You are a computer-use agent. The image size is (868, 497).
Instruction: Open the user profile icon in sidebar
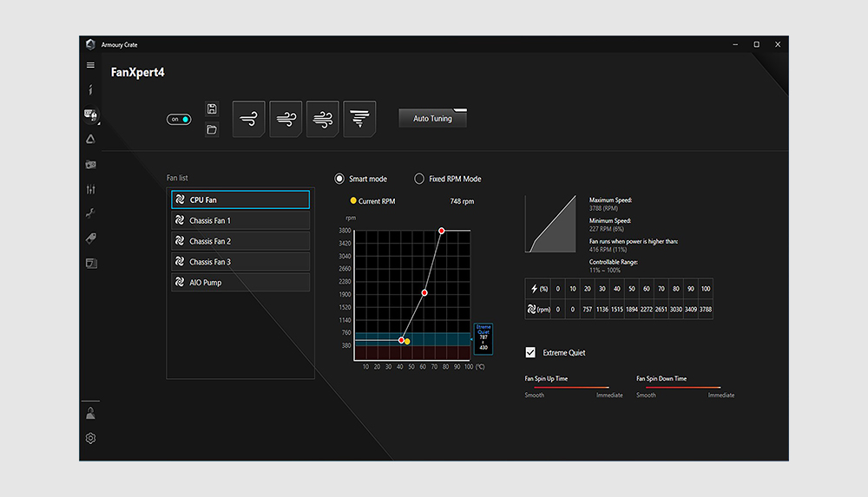click(91, 413)
